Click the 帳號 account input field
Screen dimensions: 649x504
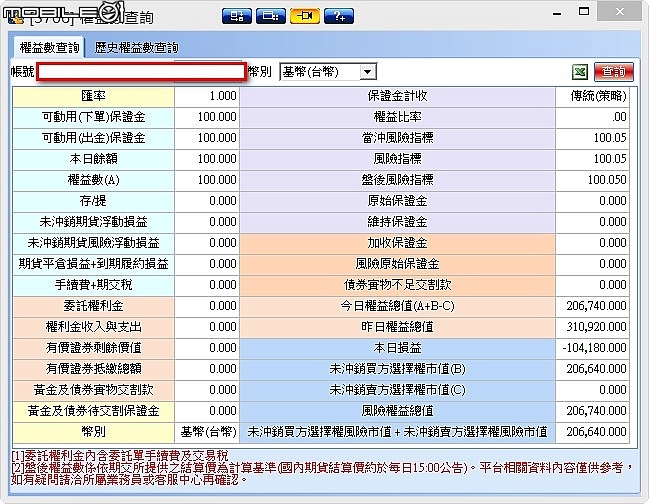[141, 72]
